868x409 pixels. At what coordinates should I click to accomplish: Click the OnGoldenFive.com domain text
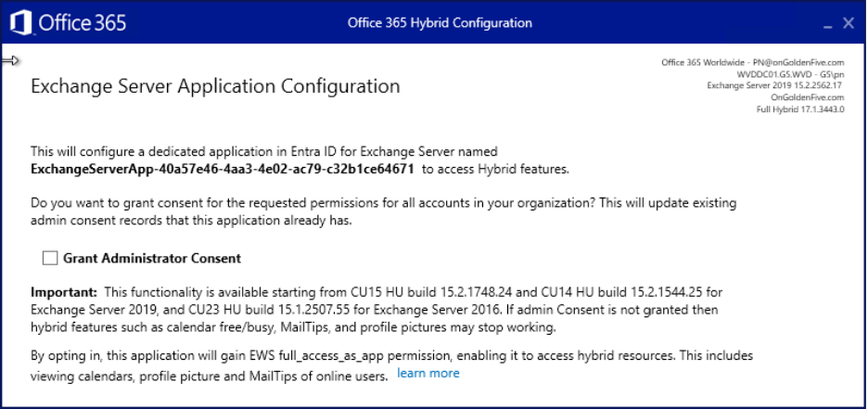pos(808,97)
